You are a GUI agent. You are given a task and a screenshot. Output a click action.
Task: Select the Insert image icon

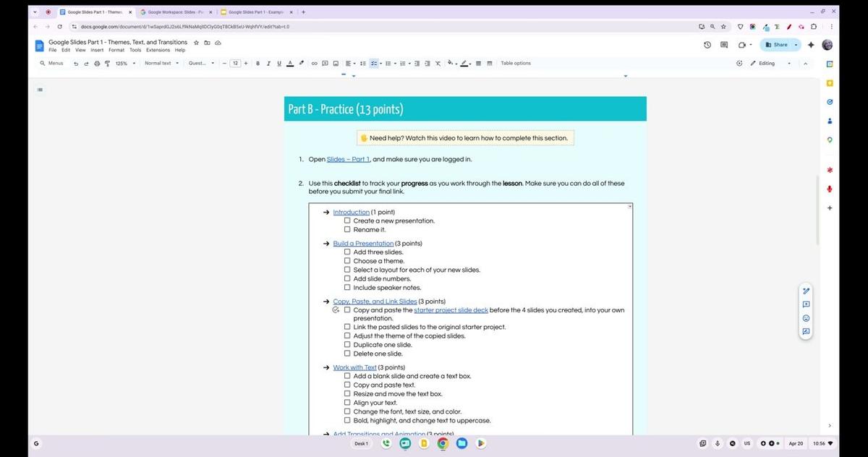click(336, 63)
